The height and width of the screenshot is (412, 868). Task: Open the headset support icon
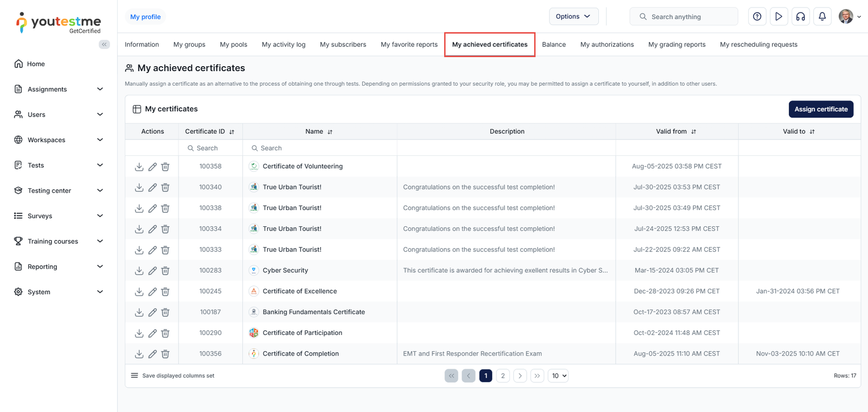click(x=800, y=17)
